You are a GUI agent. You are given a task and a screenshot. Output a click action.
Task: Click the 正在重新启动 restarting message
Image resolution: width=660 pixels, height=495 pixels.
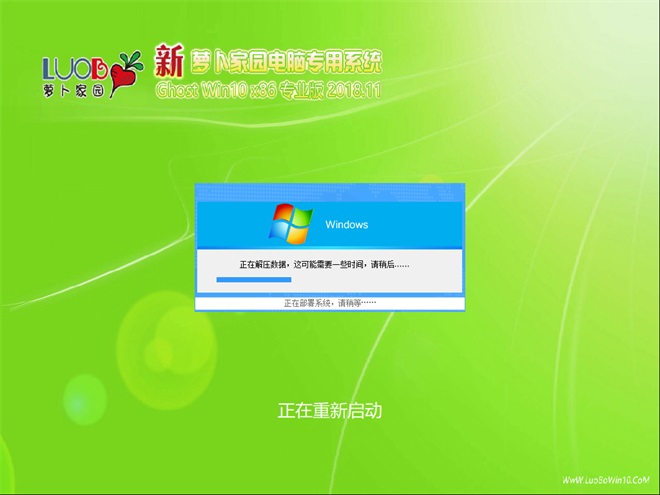[329, 410]
